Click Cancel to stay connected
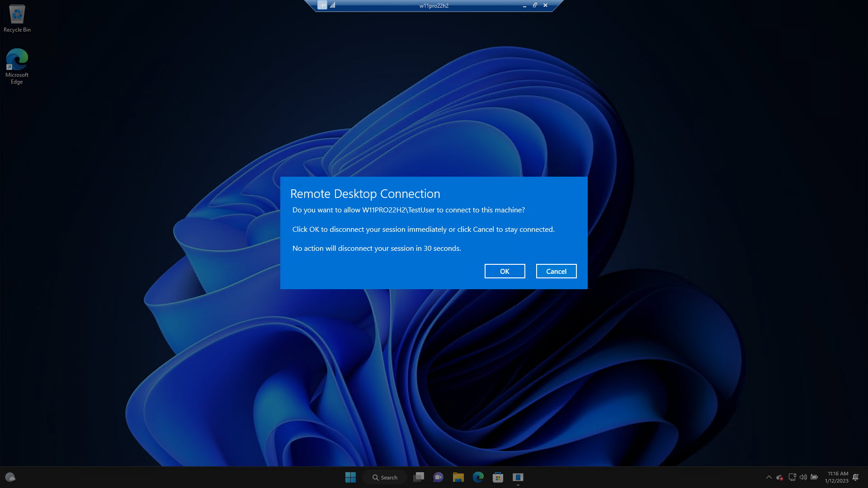Image resolution: width=868 pixels, height=488 pixels. coord(556,271)
